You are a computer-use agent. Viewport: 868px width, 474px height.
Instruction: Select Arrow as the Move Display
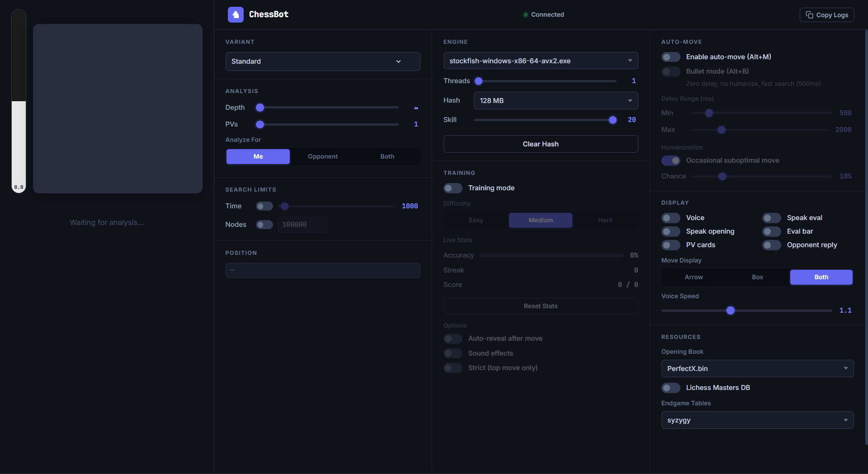pos(693,277)
